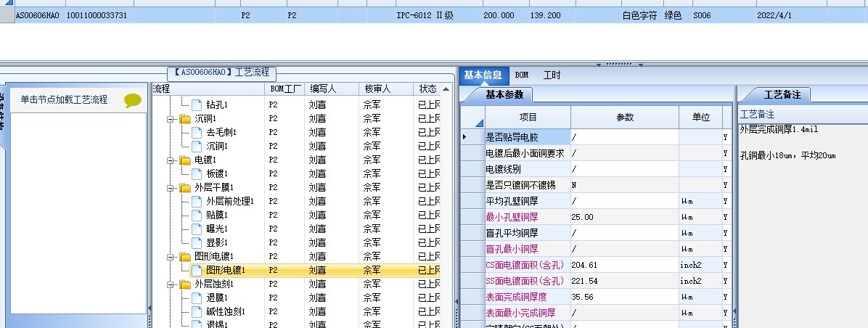Click the document icon beside 退膜1

197,298
